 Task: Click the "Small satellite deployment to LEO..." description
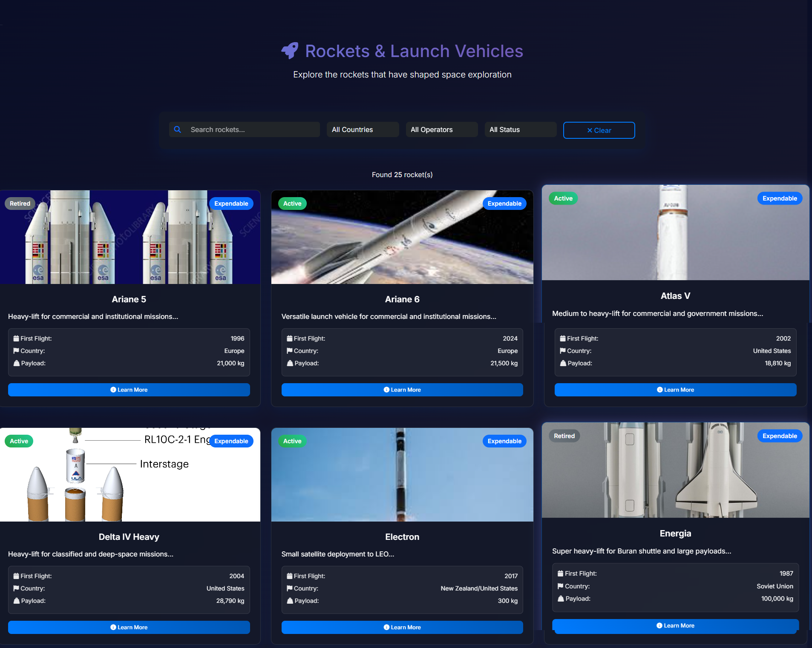[338, 554]
